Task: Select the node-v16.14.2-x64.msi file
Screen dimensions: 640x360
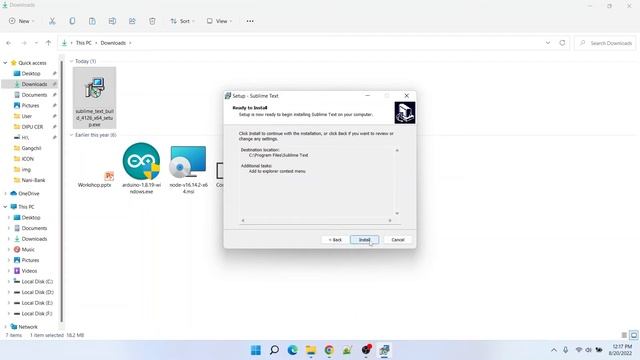Action: click(x=188, y=169)
